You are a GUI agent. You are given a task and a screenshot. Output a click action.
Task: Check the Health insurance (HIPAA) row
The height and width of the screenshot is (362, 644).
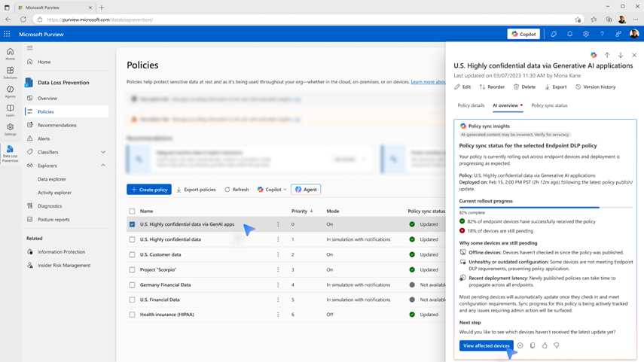point(132,315)
